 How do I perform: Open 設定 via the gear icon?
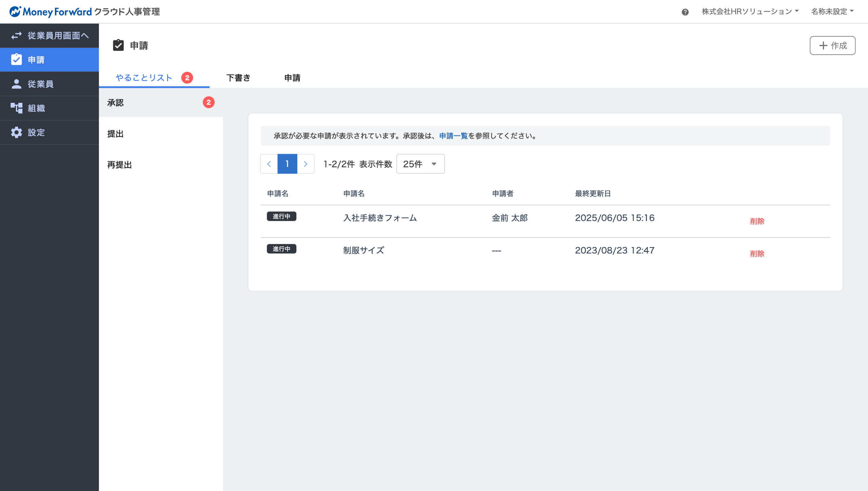click(16, 132)
